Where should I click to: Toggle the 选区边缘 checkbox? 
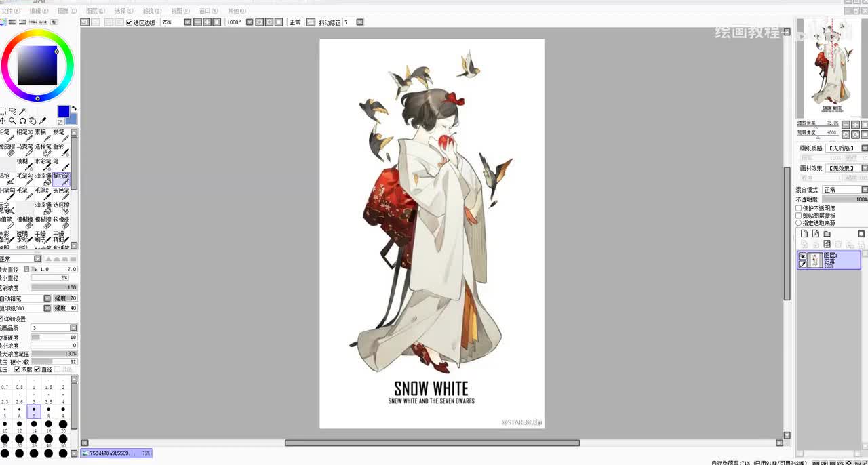(x=129, y=22)
